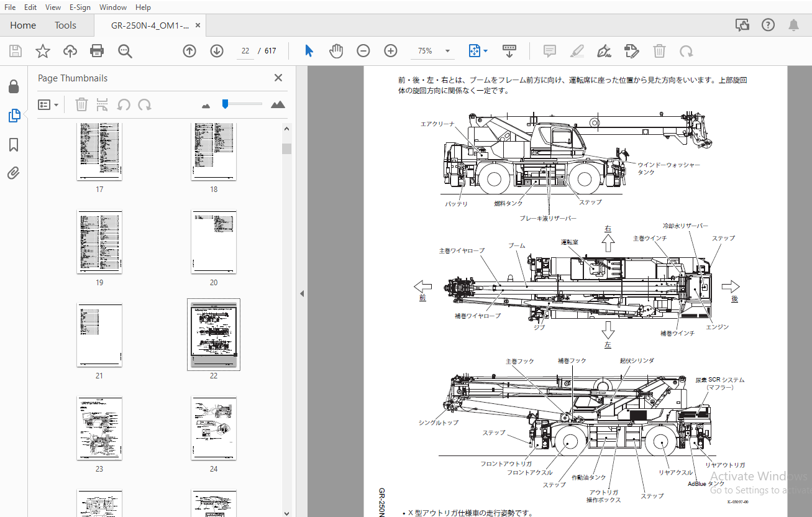812x517 pixels.
Task: Open the Sign document pen tool
Action: tap(604, 51)
